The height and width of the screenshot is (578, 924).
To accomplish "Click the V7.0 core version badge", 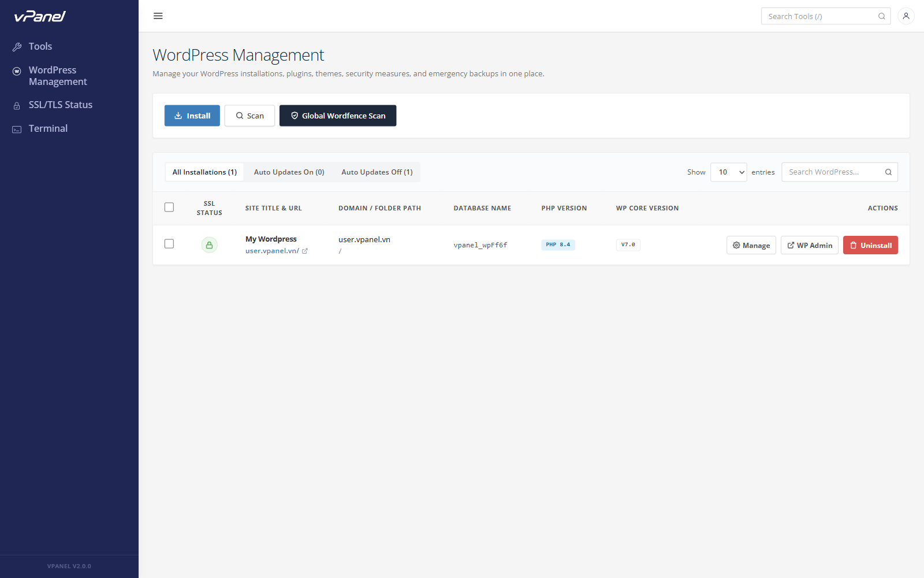I will 628,244.
